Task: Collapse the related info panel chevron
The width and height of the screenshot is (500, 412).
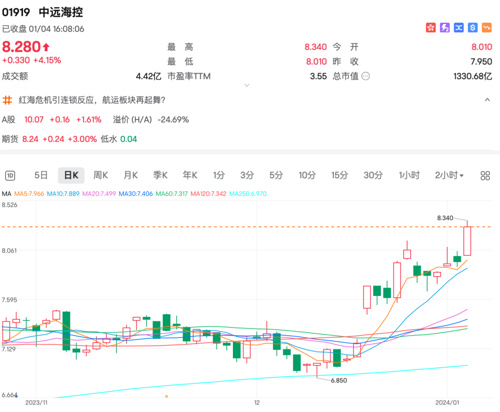Action: 487,100
